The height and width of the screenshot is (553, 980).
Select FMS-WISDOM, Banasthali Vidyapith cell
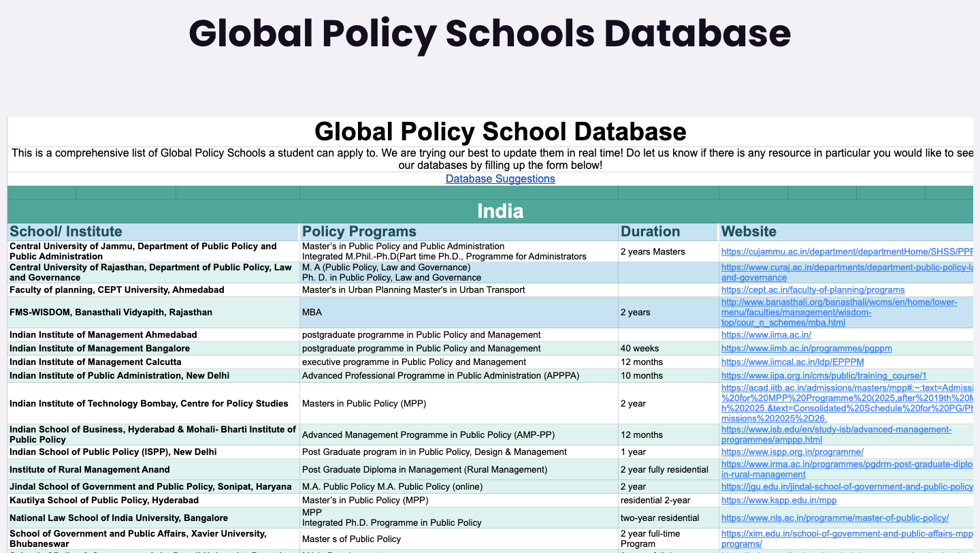point(154,312)
